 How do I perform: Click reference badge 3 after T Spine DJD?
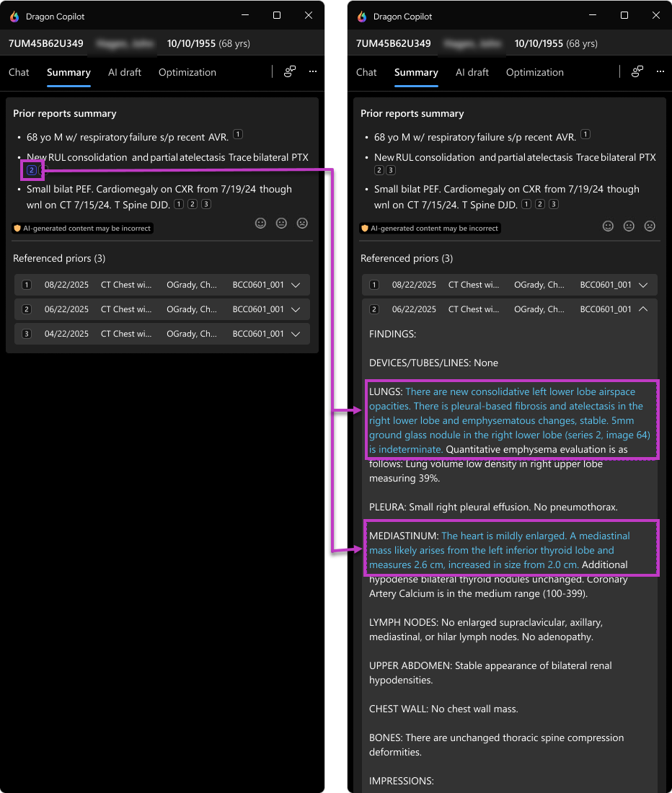[205, 204]
